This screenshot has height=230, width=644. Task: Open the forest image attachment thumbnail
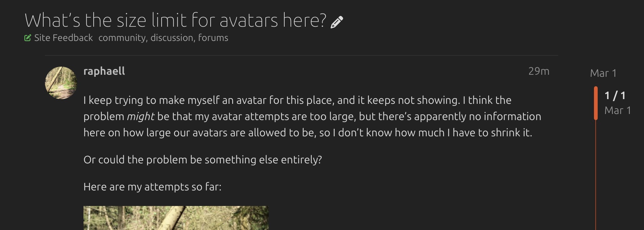[x=176, y=218]
